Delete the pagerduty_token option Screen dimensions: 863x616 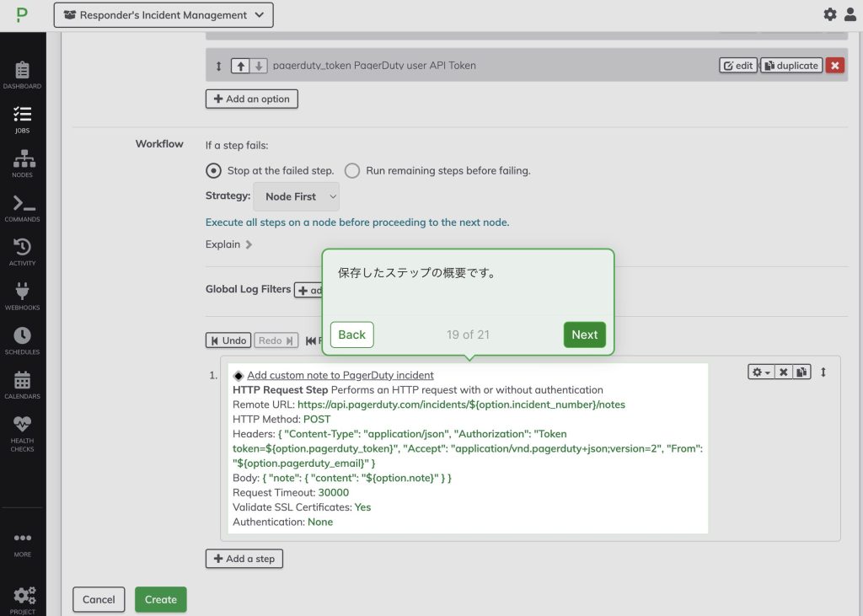coord(835,66)
